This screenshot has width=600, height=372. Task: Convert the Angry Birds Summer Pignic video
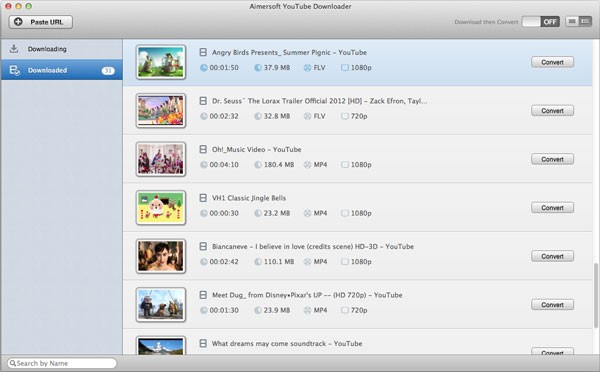pos(552,62)
